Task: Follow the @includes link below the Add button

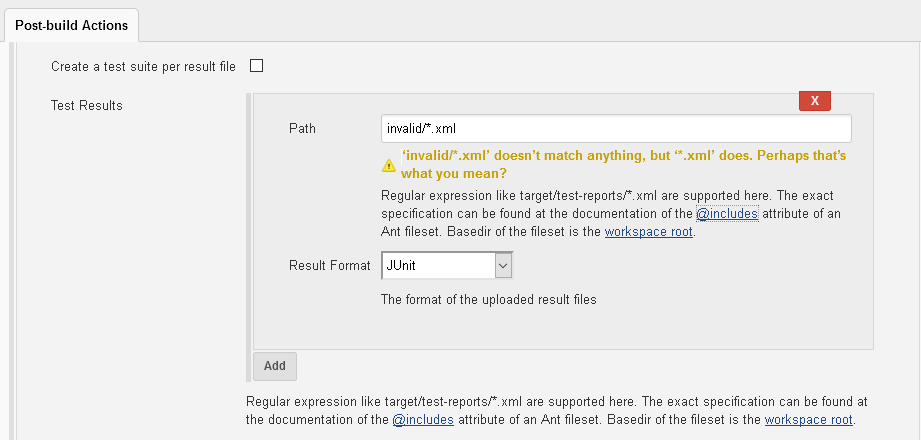Action: tap(423, 420)
